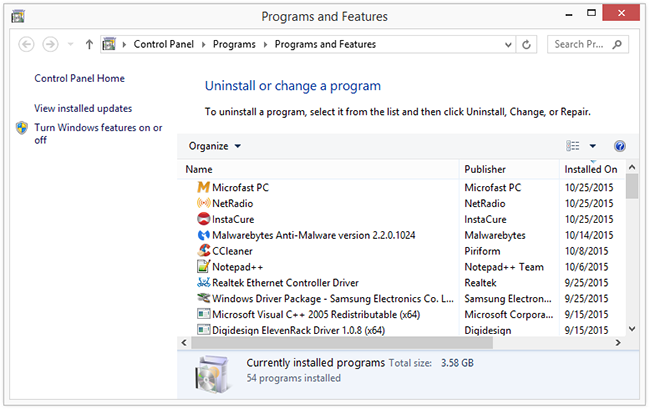The image size is (650, 409).
Task: Open the address bar history dropdown
Action: pyautogui.click(x=507, y=44)
